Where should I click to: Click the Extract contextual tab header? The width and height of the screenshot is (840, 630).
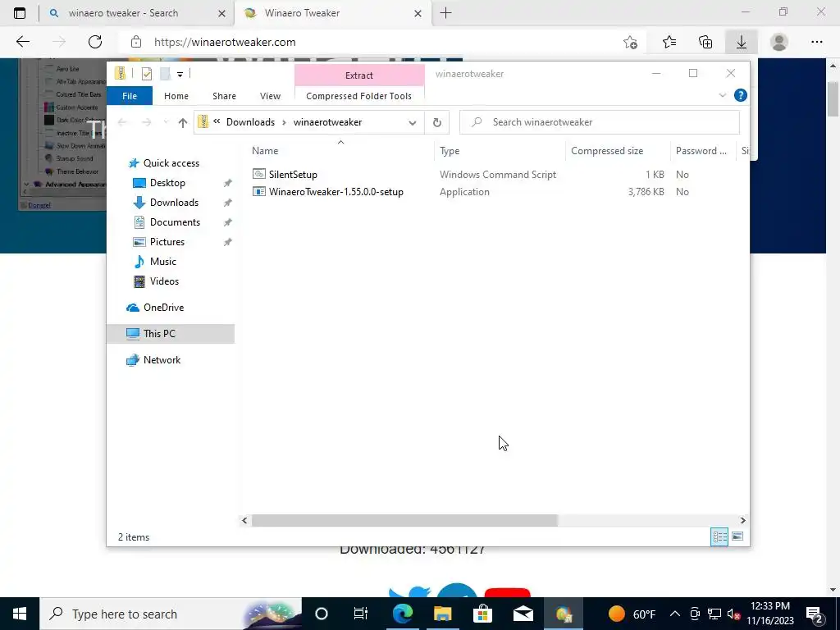359,75
